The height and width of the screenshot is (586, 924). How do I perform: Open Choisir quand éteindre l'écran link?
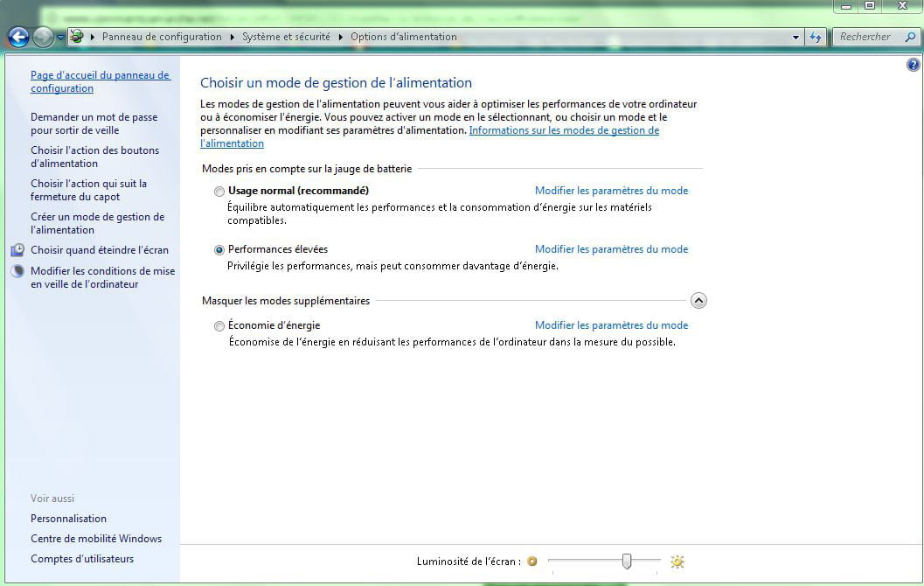pos(100,250)
